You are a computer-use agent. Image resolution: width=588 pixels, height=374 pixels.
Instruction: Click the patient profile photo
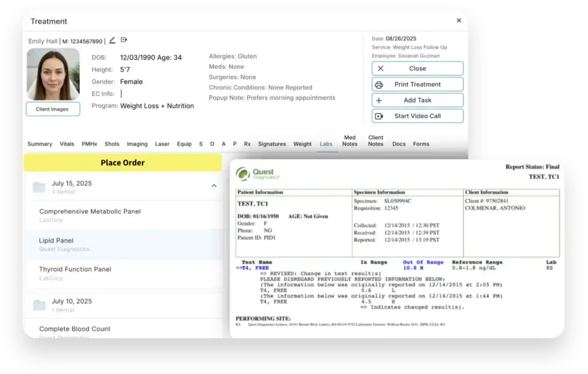tap(53, 74)
